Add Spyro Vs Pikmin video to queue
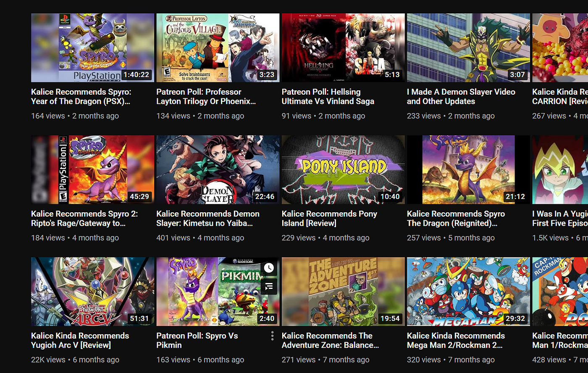Image resolution: width=588 pixels, height=373 pixels. pyautogui.click(x=269, y=286)
